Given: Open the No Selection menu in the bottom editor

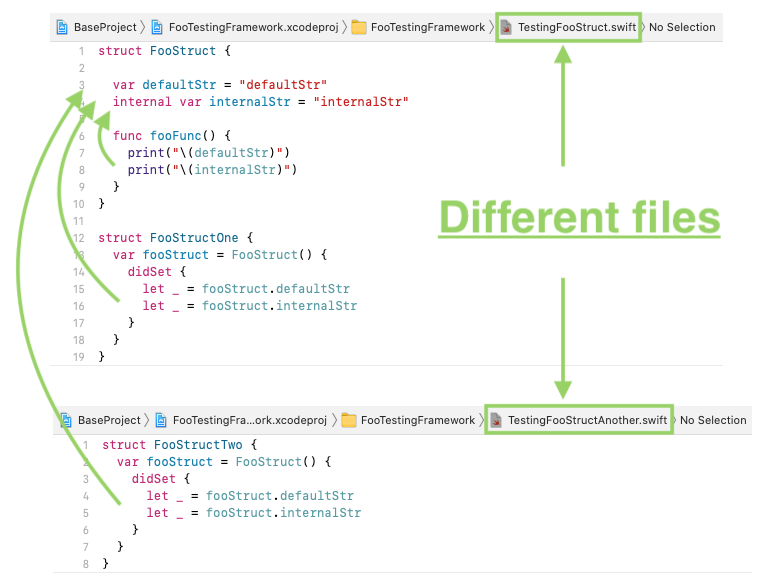Looking at the screenshot, I should click(x=713, y=420).
